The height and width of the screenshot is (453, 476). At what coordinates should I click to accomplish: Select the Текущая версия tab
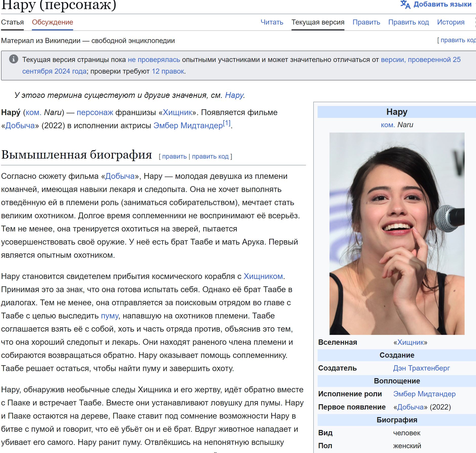[x=318, y=22]
